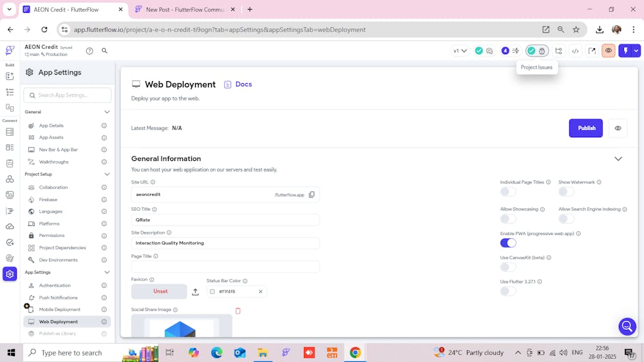Click info icon next to Site URL
The width and height of the screenshot is (644, 362).
coord(153,182)
